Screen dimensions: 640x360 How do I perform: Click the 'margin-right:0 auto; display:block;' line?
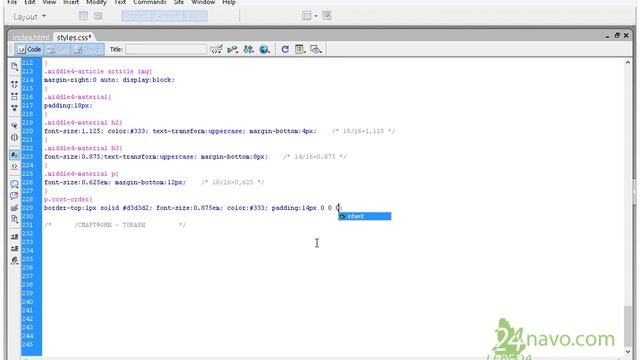tap(109, 80)
